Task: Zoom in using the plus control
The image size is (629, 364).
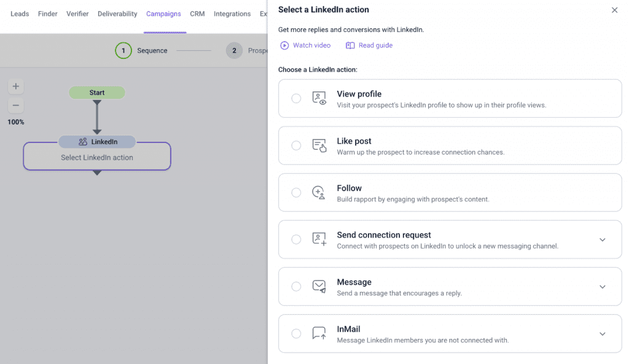Action: [15, 86]
